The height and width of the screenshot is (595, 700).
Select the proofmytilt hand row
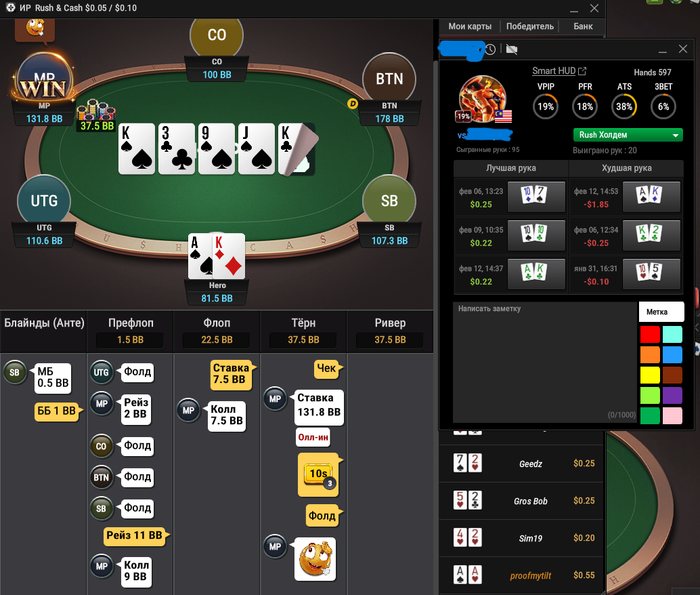tap(521, 575)
